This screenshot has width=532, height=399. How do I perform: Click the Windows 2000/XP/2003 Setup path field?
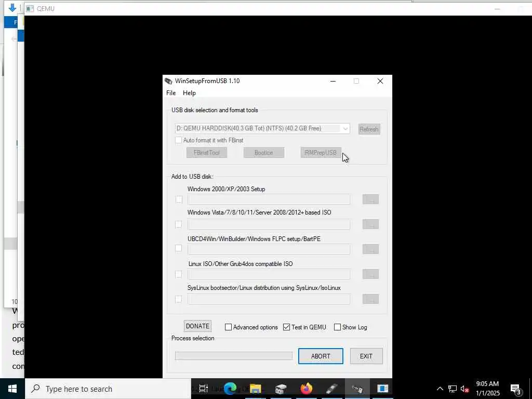[269, 199]
